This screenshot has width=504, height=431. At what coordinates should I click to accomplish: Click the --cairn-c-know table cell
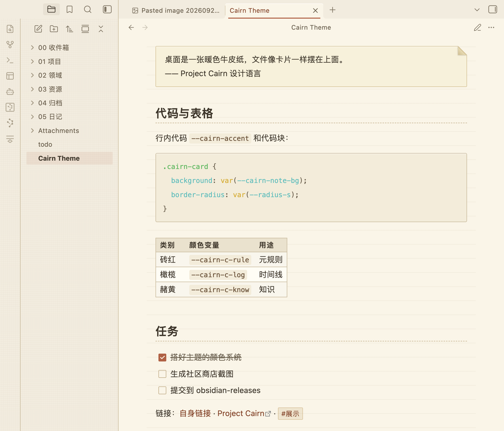[x=220, y=289]
